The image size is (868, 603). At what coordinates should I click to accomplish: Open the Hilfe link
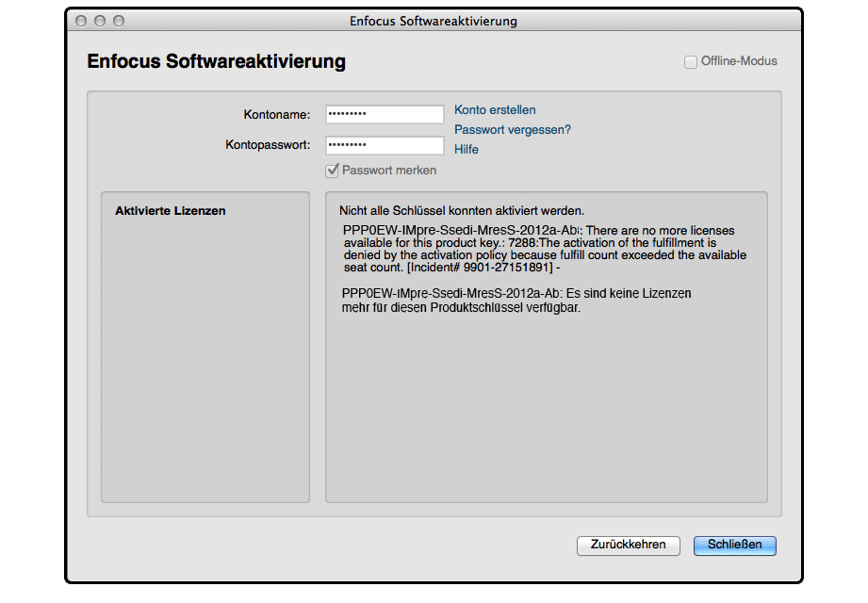[x=467, y=150]
